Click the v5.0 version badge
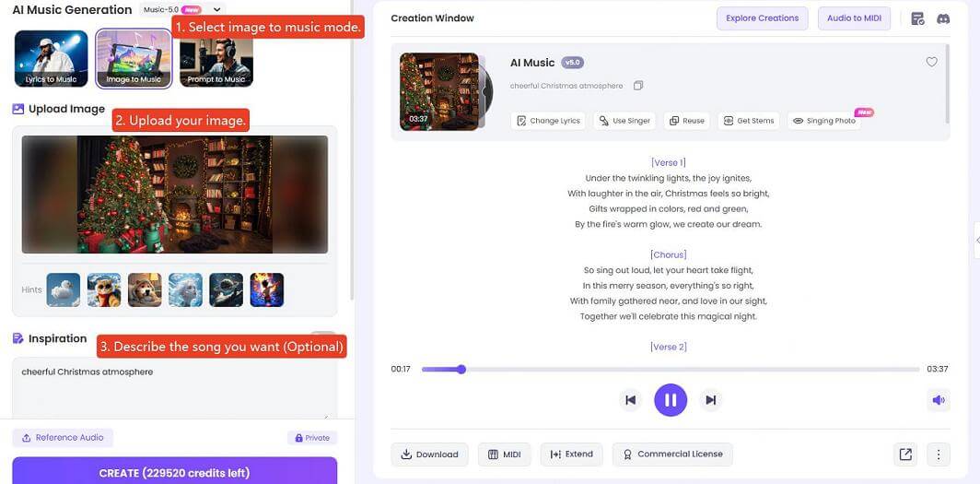 coord(573,63)
